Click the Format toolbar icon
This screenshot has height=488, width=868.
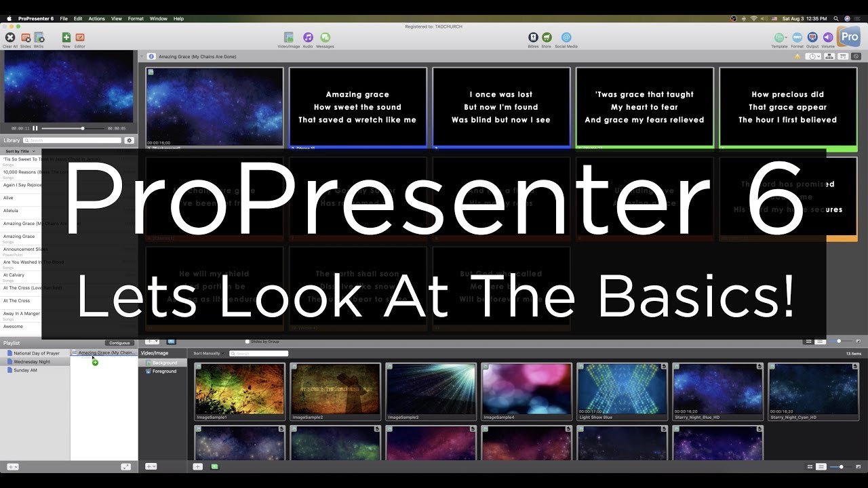797,37
